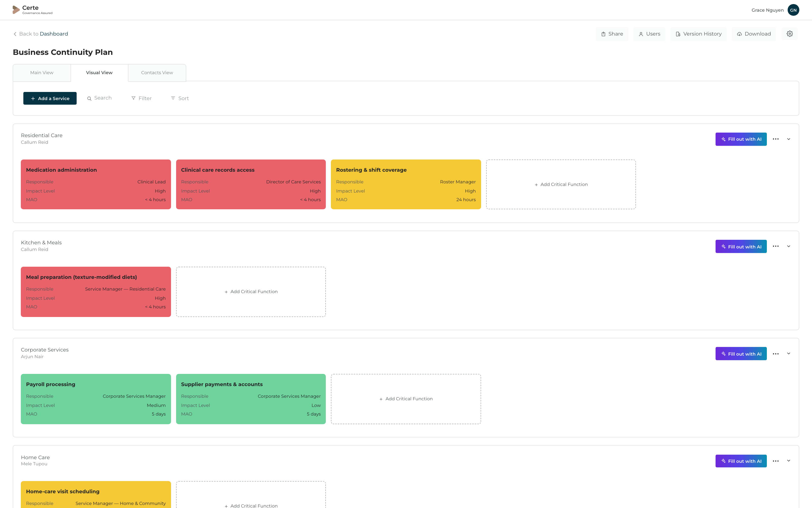Open the Clinical care records access card
The height and width of the screenshot is (508, 812).
[x=251, y=184]
